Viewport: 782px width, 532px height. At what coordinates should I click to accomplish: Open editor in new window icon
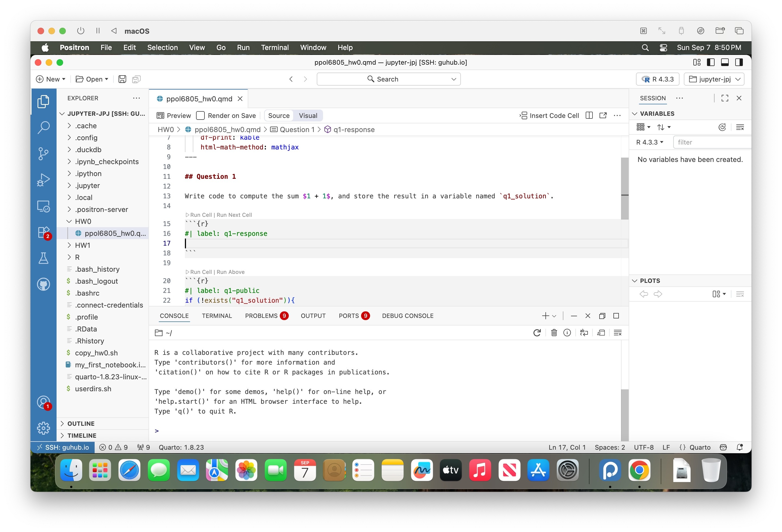coord(603,116)
